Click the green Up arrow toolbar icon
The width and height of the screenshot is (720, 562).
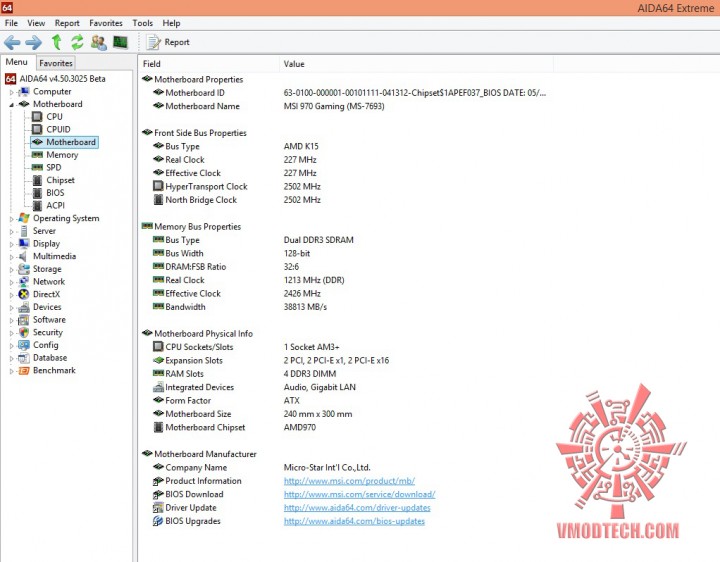point(56,42)
